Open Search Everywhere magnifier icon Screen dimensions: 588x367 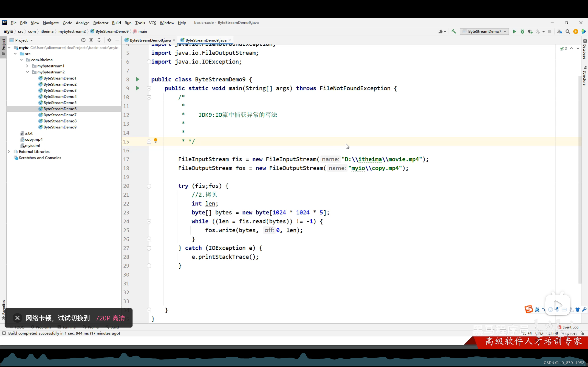568,32
